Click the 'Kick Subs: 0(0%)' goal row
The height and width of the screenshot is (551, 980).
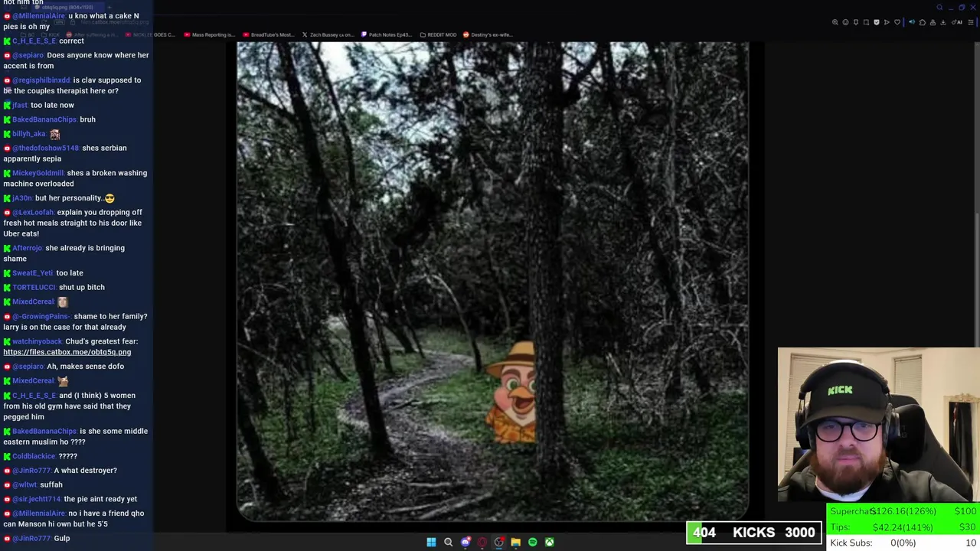[x=903, y=543]
